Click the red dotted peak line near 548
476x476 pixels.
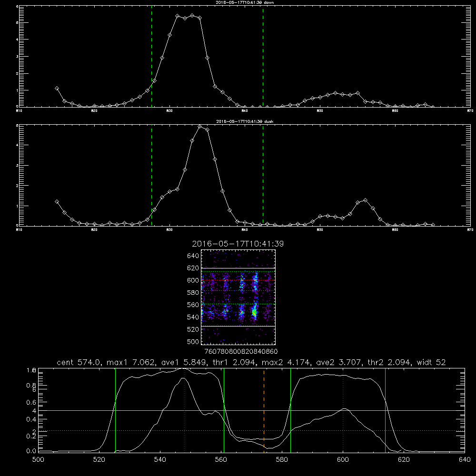tap(185, 410)
